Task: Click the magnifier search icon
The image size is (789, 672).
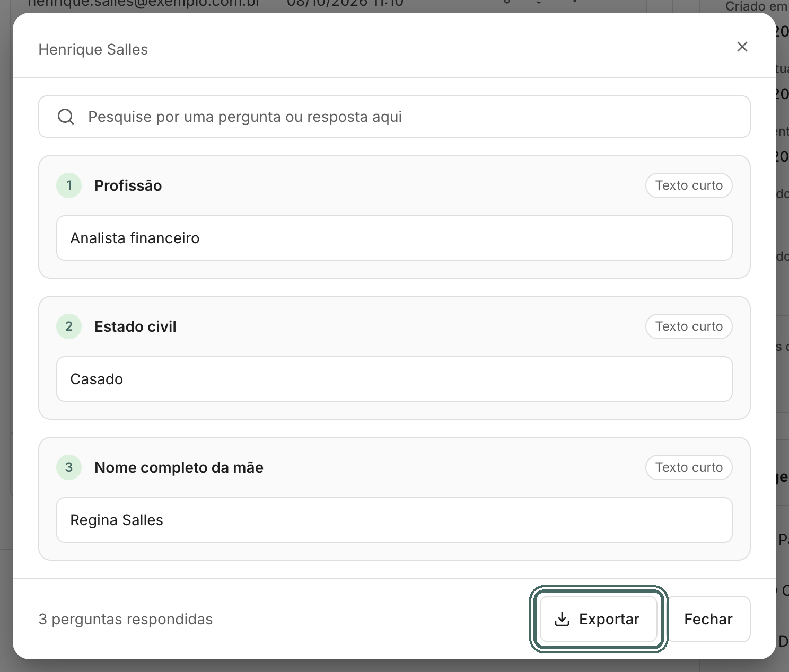Action: [66, 117]
